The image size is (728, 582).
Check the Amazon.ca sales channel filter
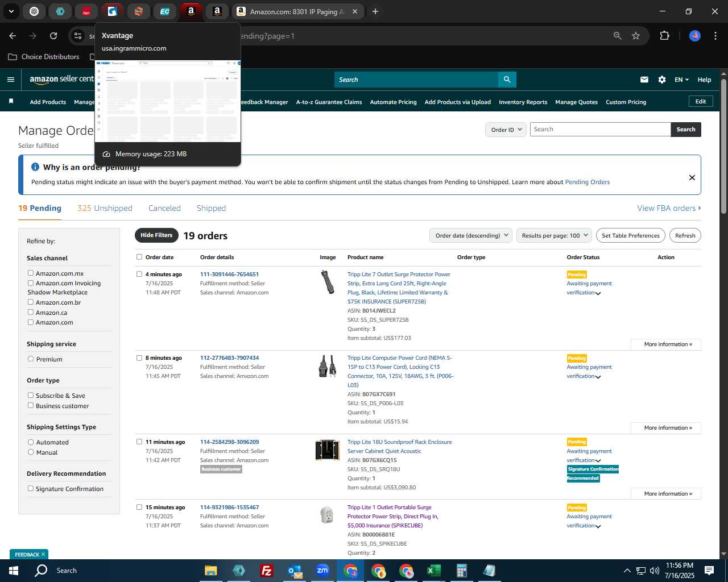tap(31, 312)
